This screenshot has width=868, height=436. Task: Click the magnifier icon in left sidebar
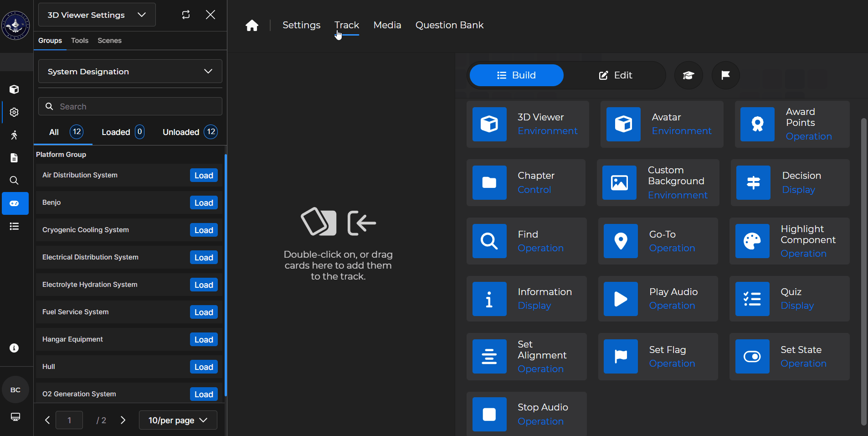(14, 181)
